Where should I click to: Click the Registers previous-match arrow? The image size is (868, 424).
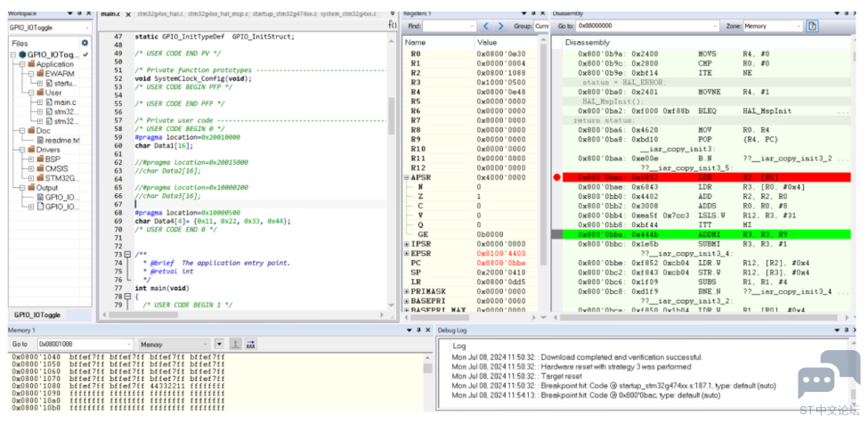click(486, 26)
